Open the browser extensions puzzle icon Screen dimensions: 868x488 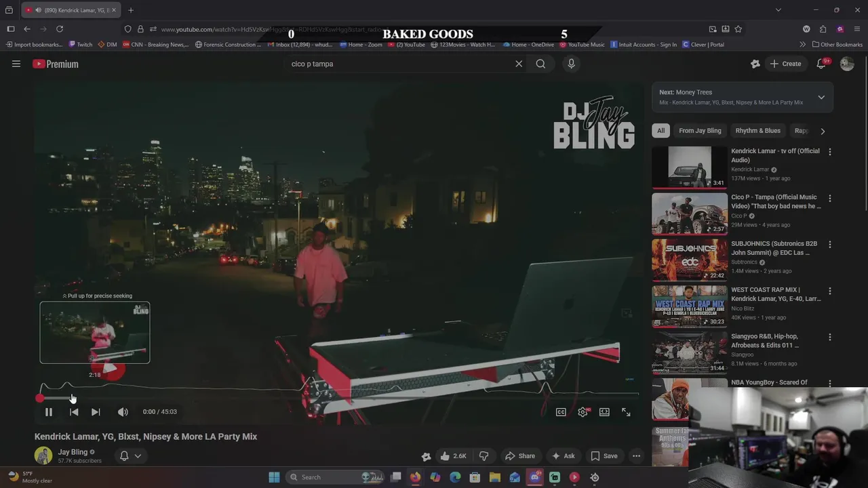click(x=823, y=29)
